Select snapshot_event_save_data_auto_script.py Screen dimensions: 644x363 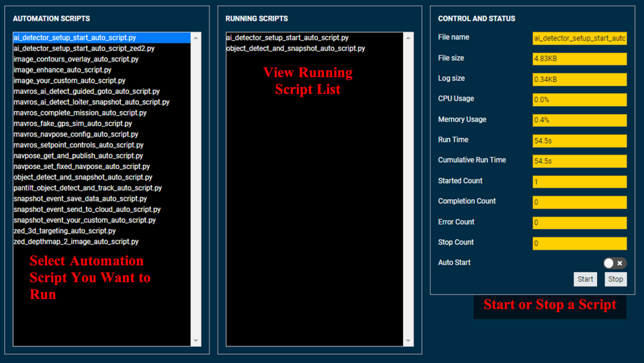[x=102, y=199]
